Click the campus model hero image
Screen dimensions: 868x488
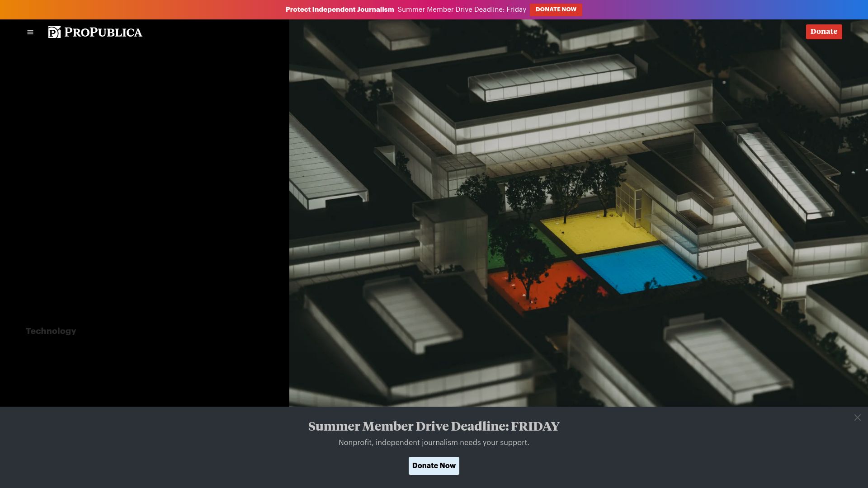coord(579,213)
